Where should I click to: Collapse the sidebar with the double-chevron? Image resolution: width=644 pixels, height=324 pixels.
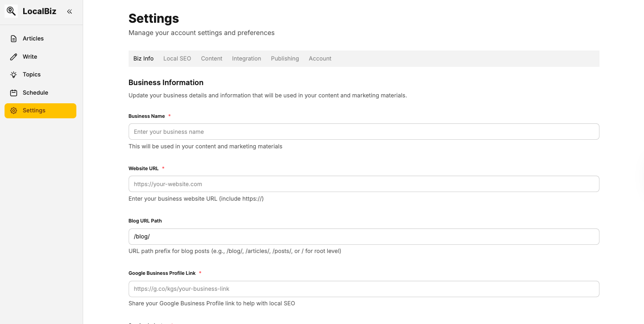(x=69, y=11)
